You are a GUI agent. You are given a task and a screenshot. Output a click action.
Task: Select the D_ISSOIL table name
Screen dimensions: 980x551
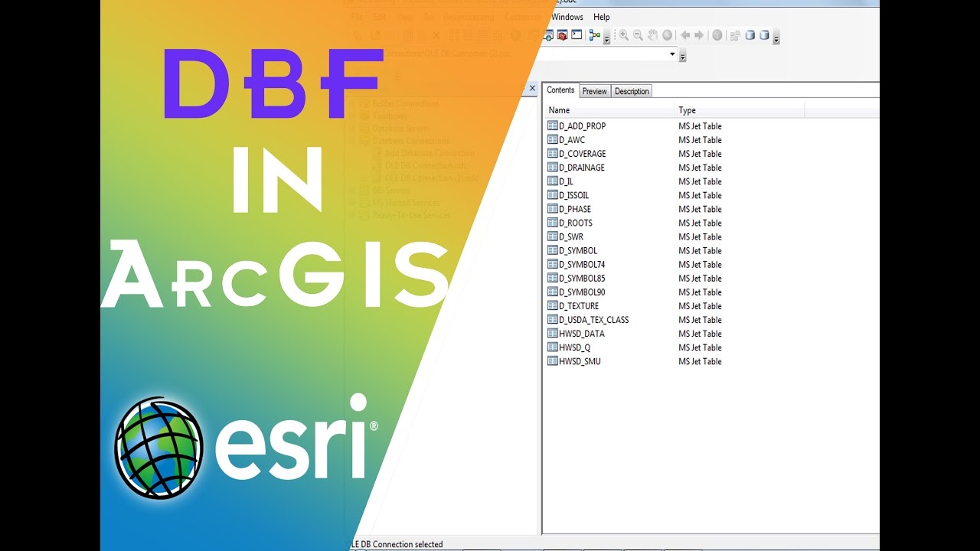pos(574,195)
